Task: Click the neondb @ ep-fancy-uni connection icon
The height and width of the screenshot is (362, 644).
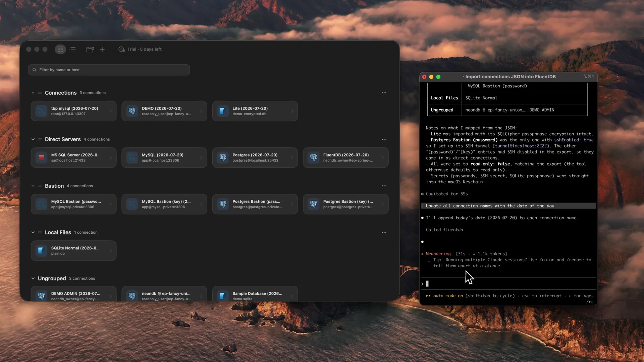Action: tap(132, 296)
